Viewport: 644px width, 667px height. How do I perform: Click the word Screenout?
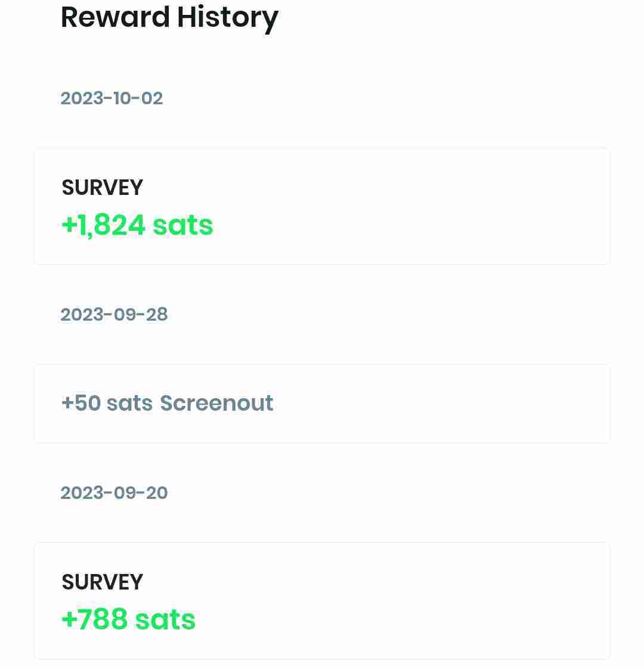click(x=216, y=404)
